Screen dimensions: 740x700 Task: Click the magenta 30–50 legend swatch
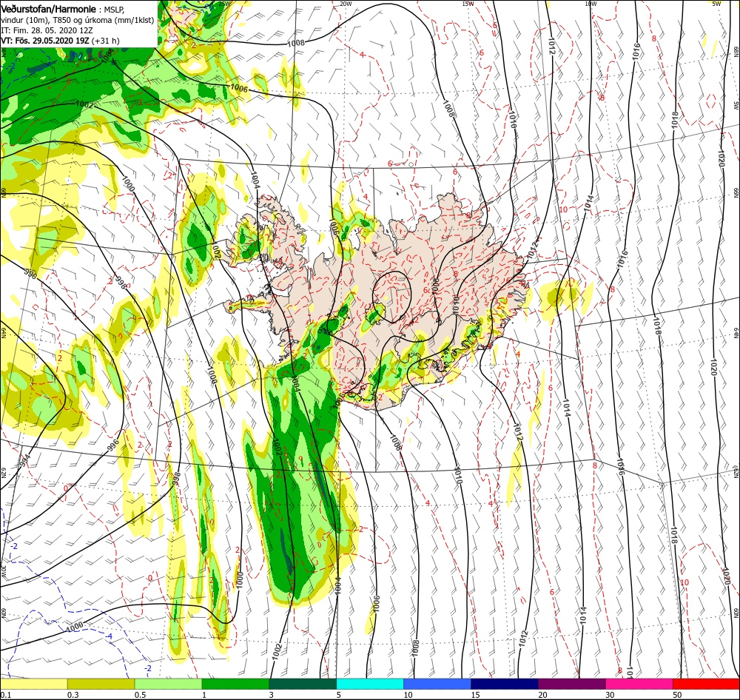(x=639, y=684)
